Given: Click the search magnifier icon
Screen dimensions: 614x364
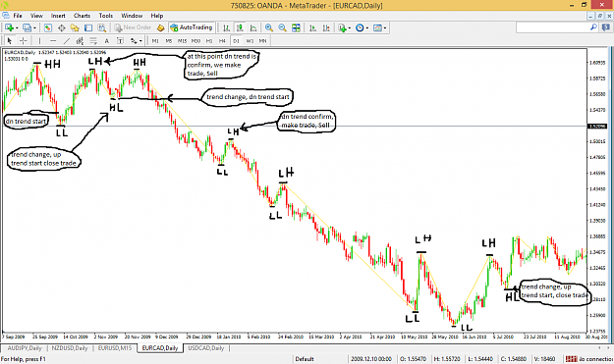Looking at the screenshot, I should (593, 27).
